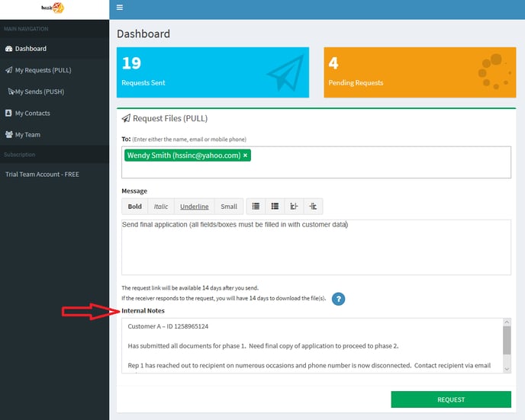Screen dimensions: 525x420
Task: Click the app logo in header
Action: [x=53, y=8]
